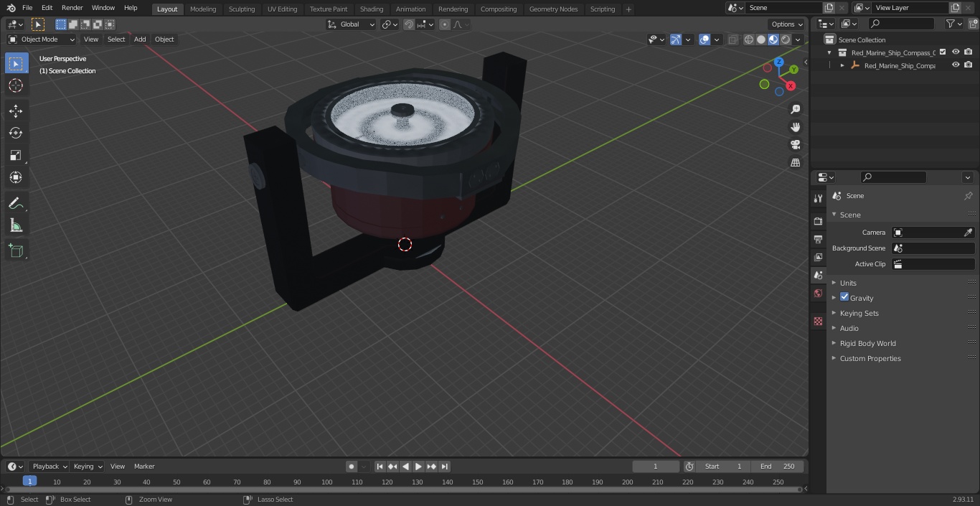The height and width of the screenshot is (506, 980).
Task: Open the Texture properties tab
Action: [x=818, y=321]
